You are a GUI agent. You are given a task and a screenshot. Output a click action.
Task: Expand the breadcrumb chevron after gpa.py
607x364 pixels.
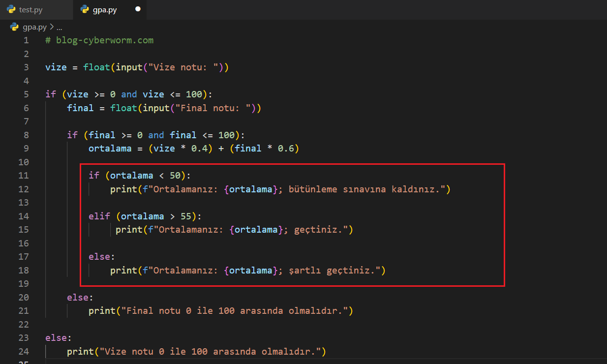point(52,27)
